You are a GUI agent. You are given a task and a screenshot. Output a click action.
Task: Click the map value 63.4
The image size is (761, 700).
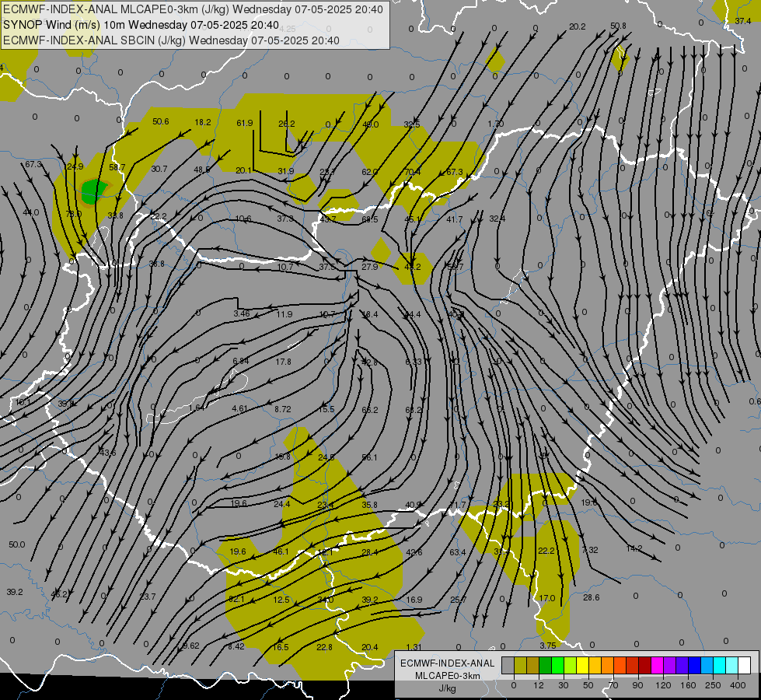[458, 552]
